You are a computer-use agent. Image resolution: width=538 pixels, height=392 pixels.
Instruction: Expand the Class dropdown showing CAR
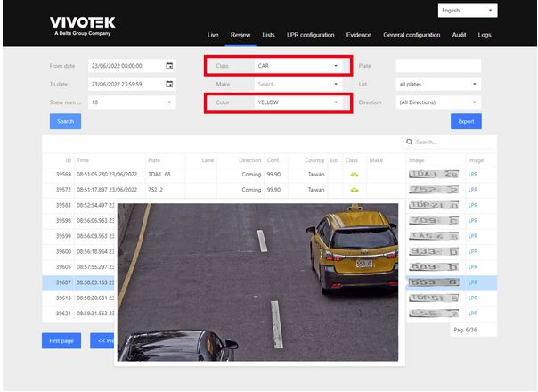click(298, 66)
